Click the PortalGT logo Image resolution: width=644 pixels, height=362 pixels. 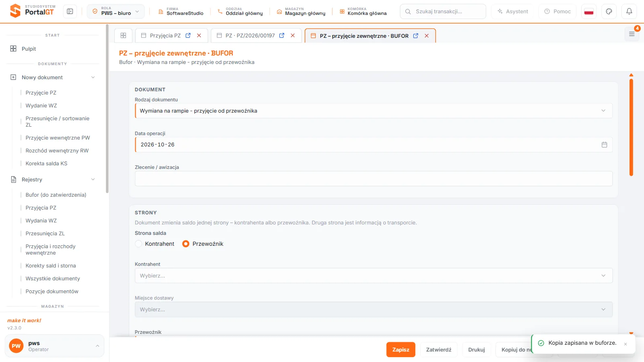pos(32,10)
